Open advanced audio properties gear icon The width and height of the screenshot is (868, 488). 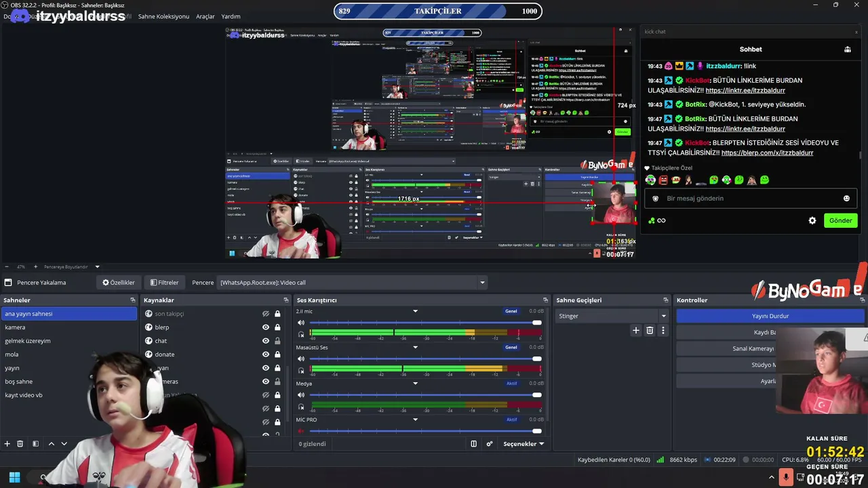coord(490,444)
